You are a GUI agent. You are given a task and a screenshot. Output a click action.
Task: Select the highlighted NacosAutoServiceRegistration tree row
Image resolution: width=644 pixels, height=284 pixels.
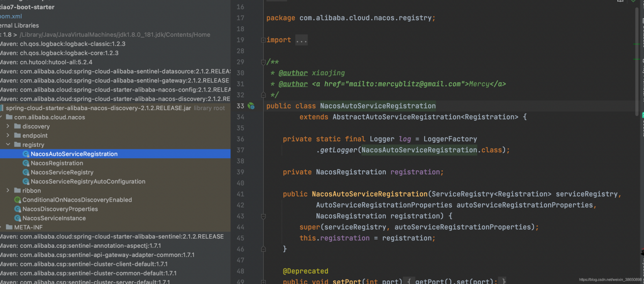tap(115, 154)
